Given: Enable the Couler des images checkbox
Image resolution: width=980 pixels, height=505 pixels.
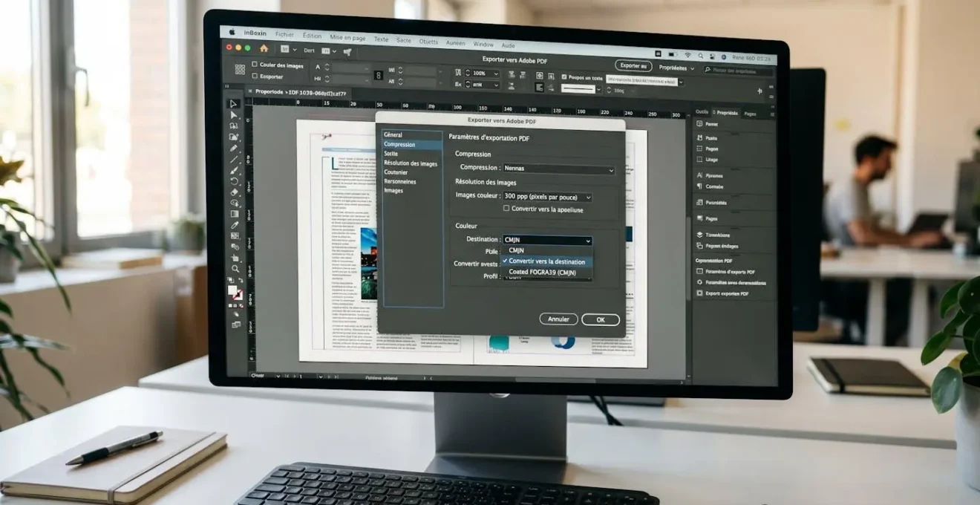Looking at the screenshot, I should click(255, 65).
